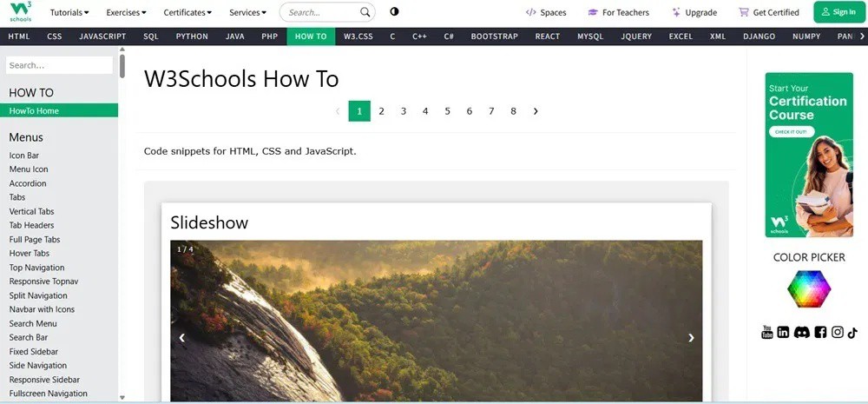
Task: Show the previous slideshow image
Action: pyautogui.click(x=181, y=337)
